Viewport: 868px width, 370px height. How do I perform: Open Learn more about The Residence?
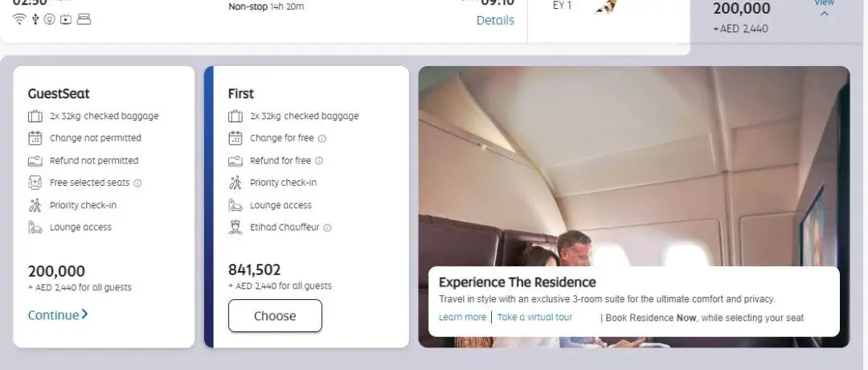pos(462,318)
